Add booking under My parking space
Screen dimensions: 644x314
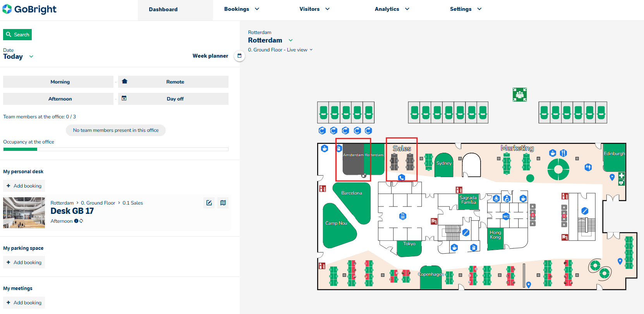pyautogui.click(x=24, y=262)
